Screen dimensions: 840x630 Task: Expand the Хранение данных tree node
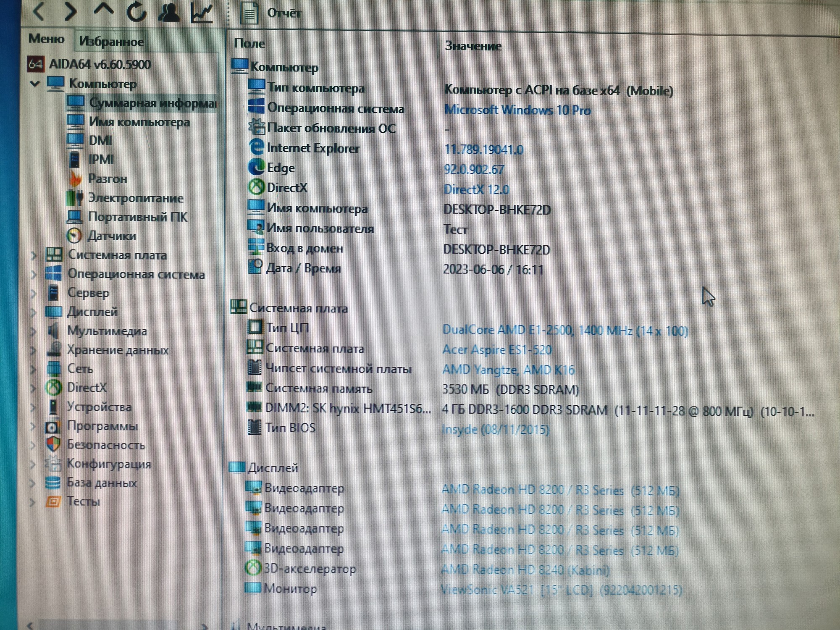click(34, 350)
